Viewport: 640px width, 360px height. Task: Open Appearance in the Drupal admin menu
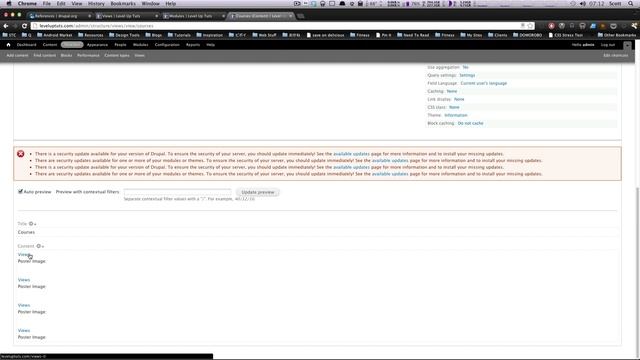coord(97,45)
